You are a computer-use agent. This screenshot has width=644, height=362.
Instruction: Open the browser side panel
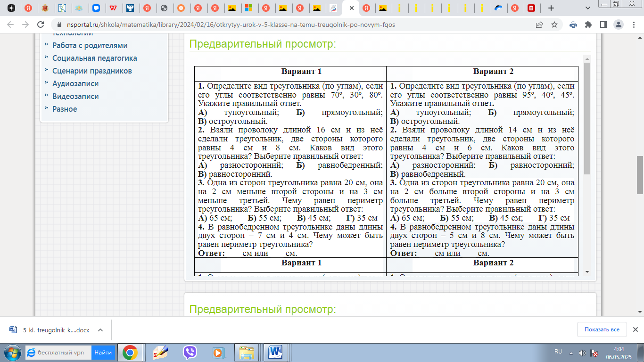click(x=603, y=25)
